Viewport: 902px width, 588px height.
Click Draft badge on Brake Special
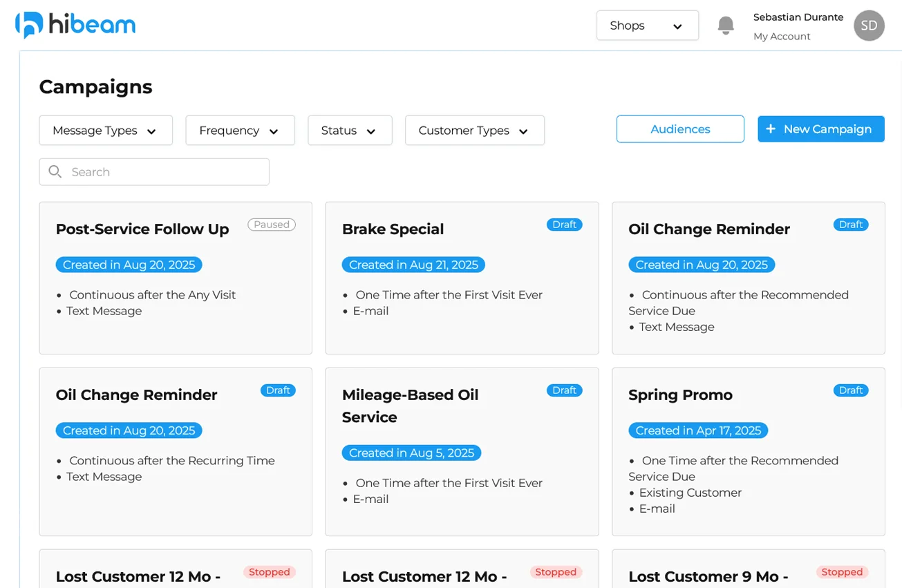click(x=564, y=225)
